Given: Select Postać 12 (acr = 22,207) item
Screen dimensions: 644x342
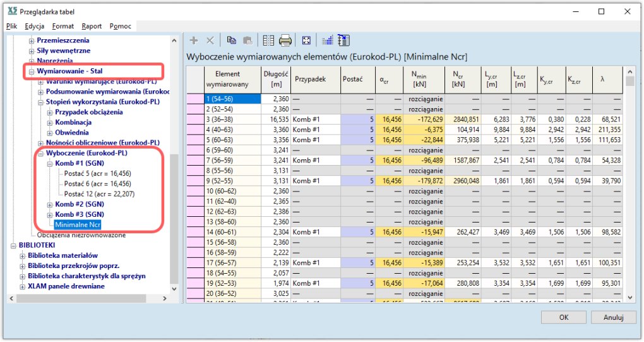Looking at the screenshot, I should (x=99, y=194).
